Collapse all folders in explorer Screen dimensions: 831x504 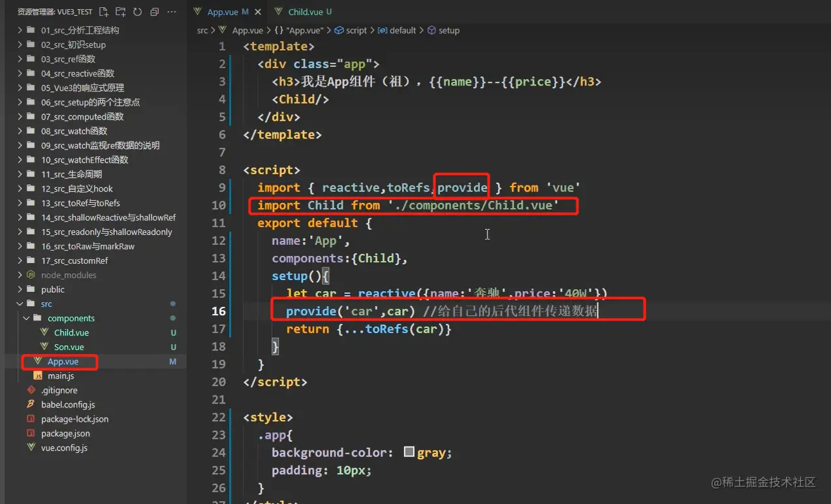(x=154, y=12)
